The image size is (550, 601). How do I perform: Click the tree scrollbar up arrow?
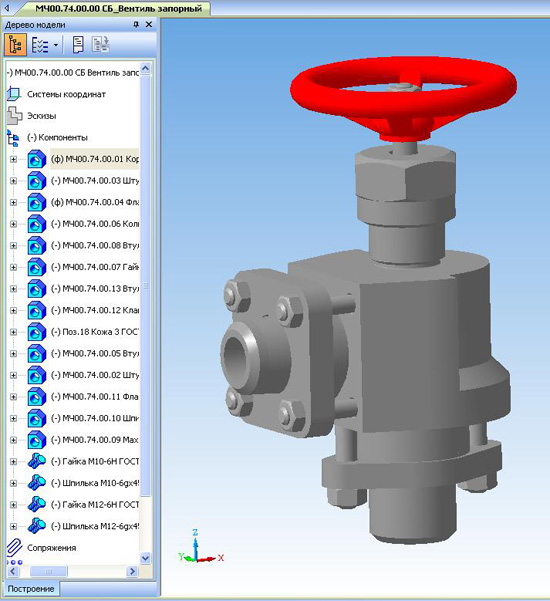(x=146, y=69)
